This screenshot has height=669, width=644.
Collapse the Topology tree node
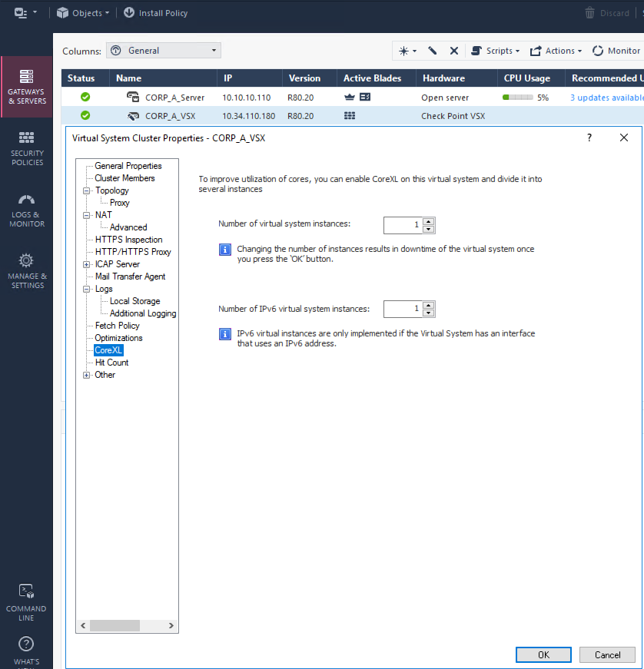click(x=86, y=190)
